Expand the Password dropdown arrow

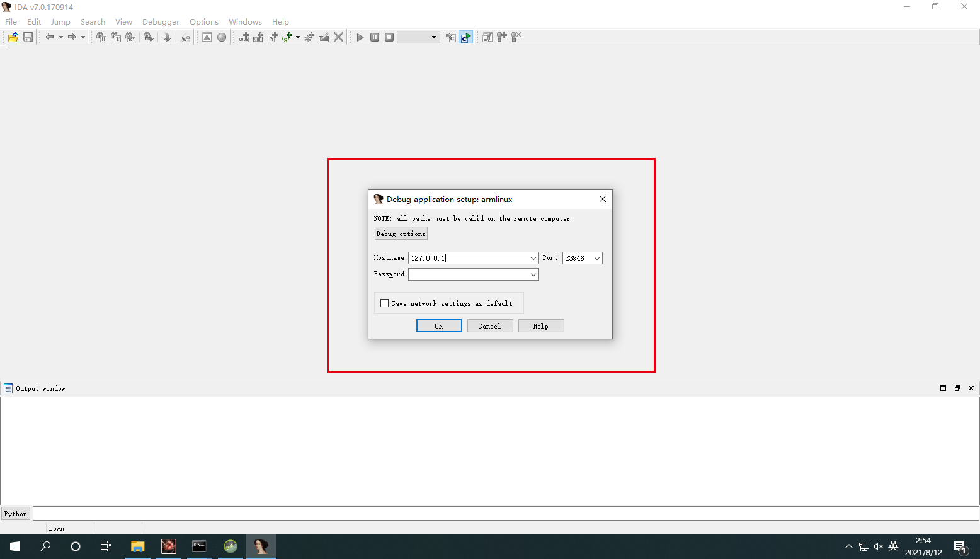(x=533, y=274)
